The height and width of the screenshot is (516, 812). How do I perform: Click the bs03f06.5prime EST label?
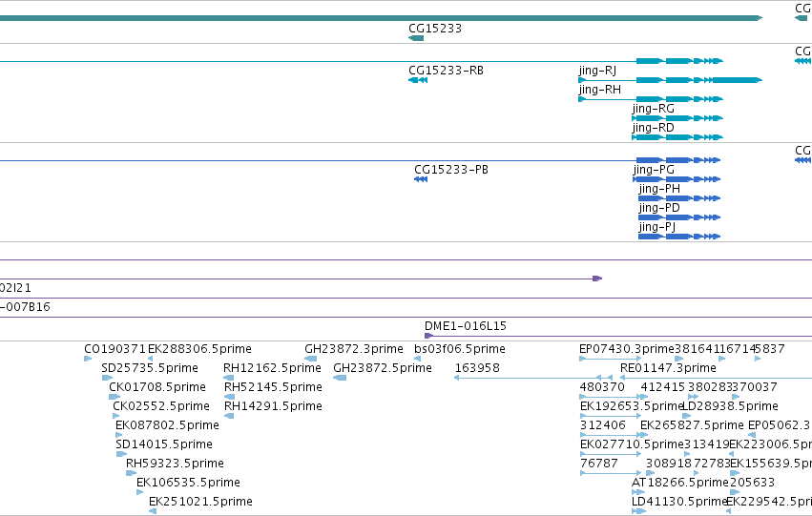click(x=460, y=349)
